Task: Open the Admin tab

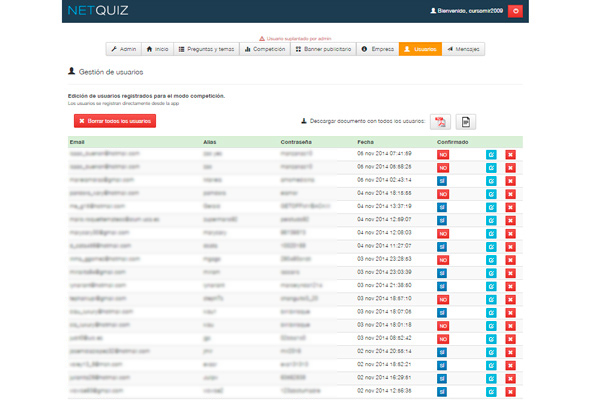Action: [x=124, y=49]
